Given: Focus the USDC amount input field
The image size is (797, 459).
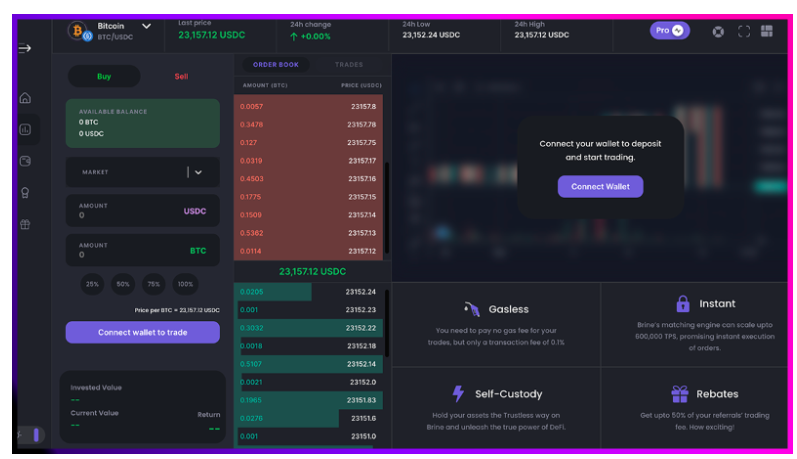Looking at the screenshot, I should (142, 210).
